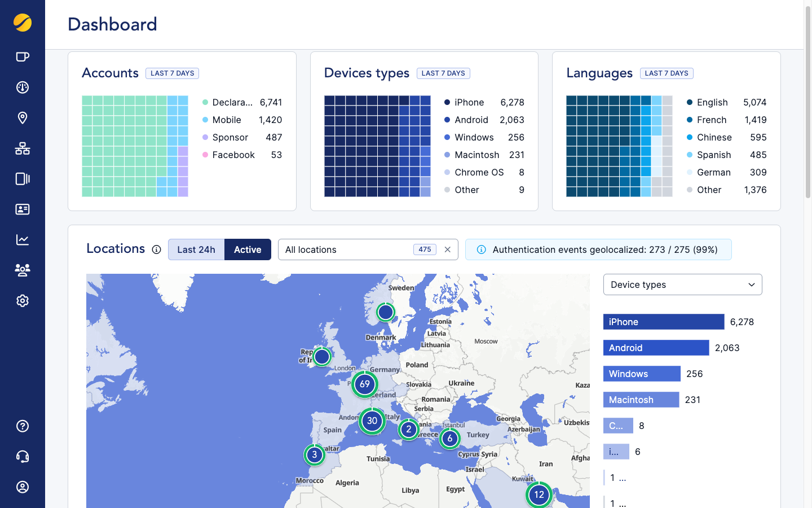812x508 pixels.
Task: Click the map cluster labeled 69
Action: 365,384
